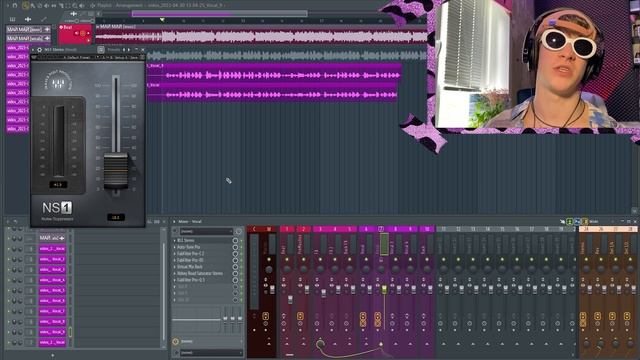Select the orange insert 24 header
This screenshot has height=360, width=640.
point(586,229)
